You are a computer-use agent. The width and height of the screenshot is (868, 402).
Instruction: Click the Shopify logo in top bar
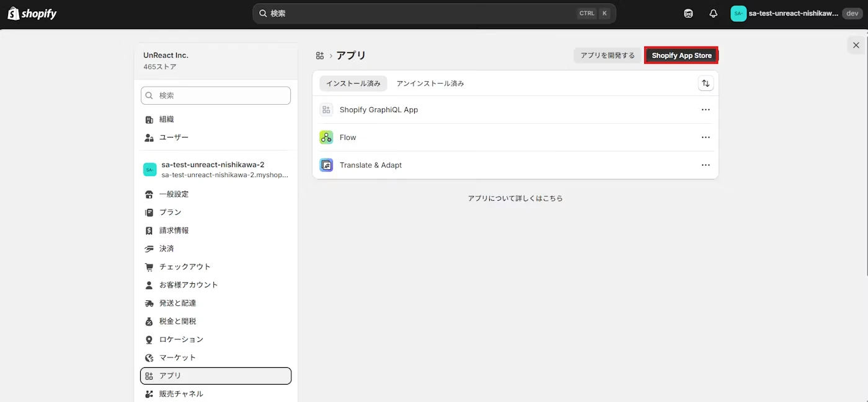[32, 14]
